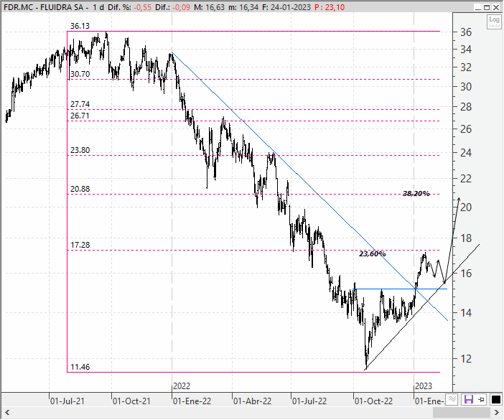504x420 pixels.
Task: Click the 28 price axis label
Action: pyautogui.click(x=466, y=107)
